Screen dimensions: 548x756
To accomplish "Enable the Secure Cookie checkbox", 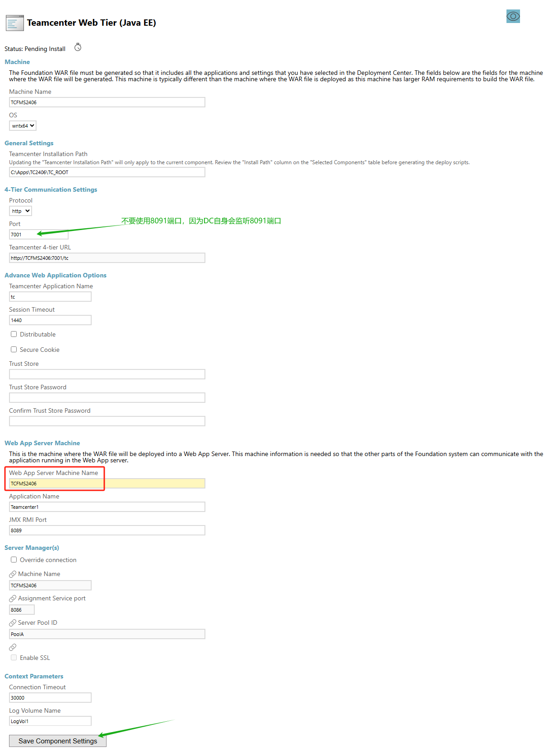I will click(x=14, y=350).
